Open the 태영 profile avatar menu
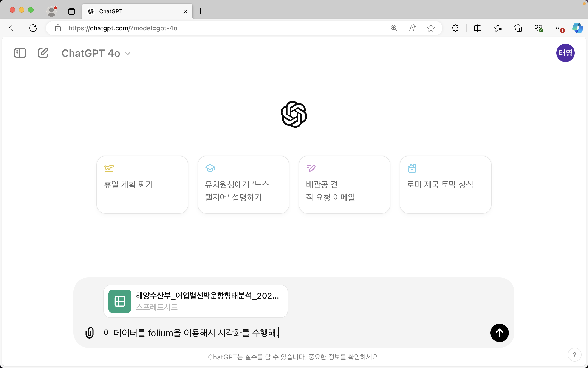The height and width of the screenshot is (368, 588). 565,53
